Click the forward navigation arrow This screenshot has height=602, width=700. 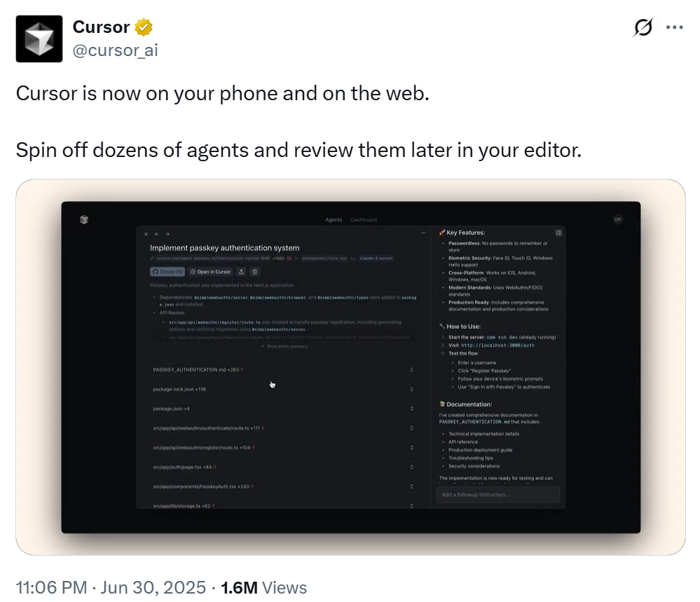coord(167,233)
